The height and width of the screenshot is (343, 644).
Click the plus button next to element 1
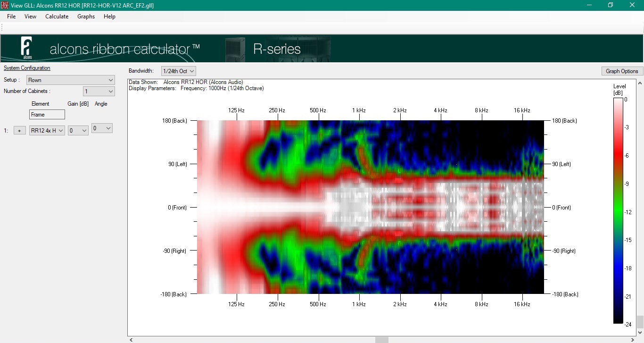[19, 131]
